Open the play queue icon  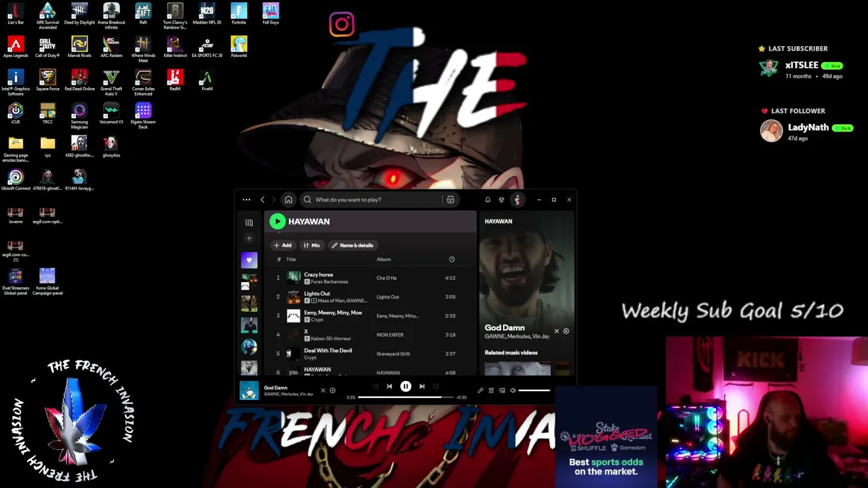(491, 390)
